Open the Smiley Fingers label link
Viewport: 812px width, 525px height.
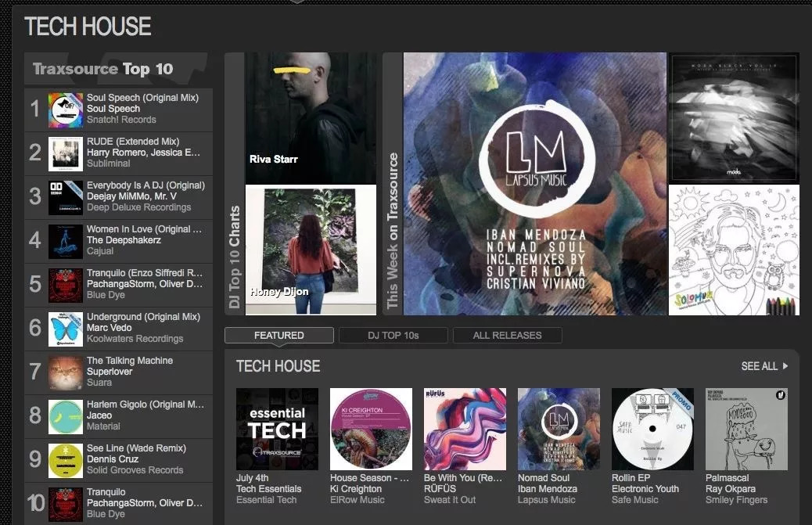[x=736, y=500]
